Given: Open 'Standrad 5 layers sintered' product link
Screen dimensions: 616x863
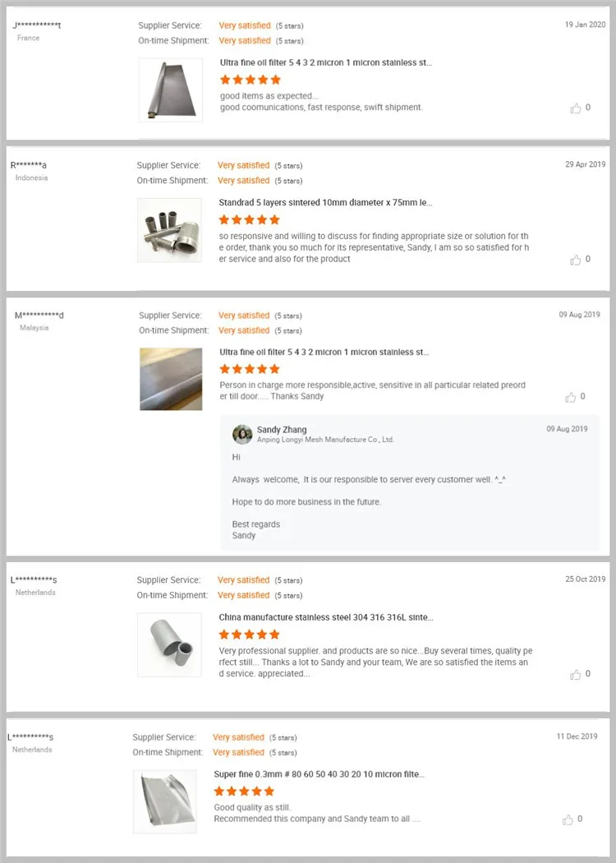Looking at the screenshot, I should pos(324,202).
